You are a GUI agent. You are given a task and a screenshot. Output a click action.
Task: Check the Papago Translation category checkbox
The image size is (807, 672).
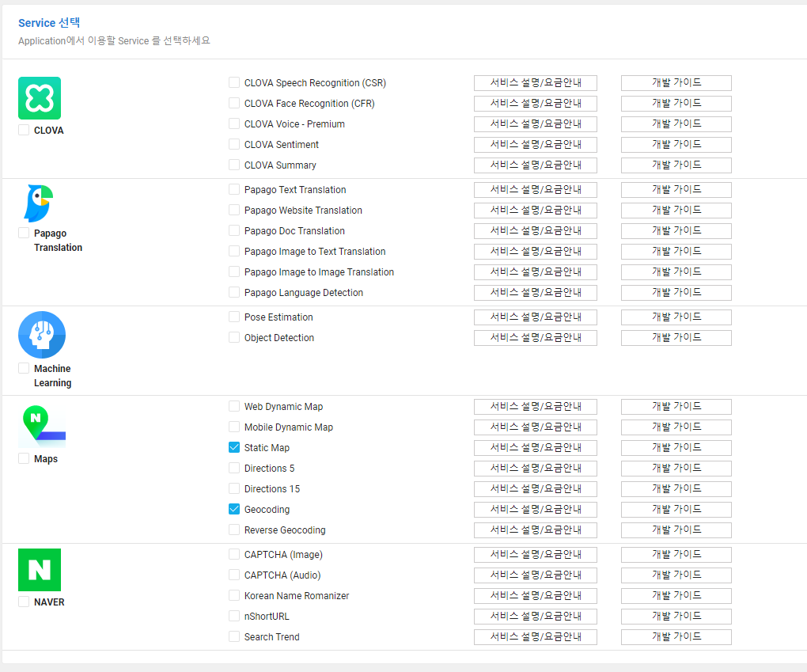[x=24, y=233]
